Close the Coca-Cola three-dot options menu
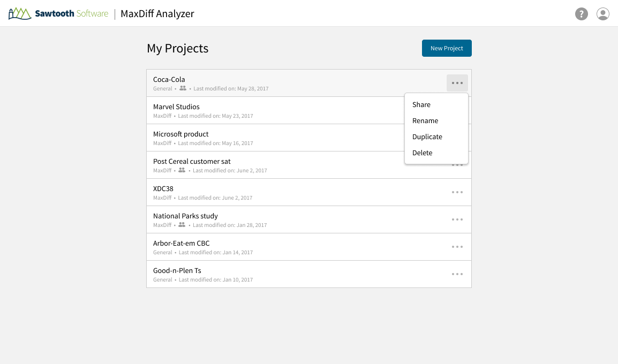618x364 pixels. (x=457, y=83)
